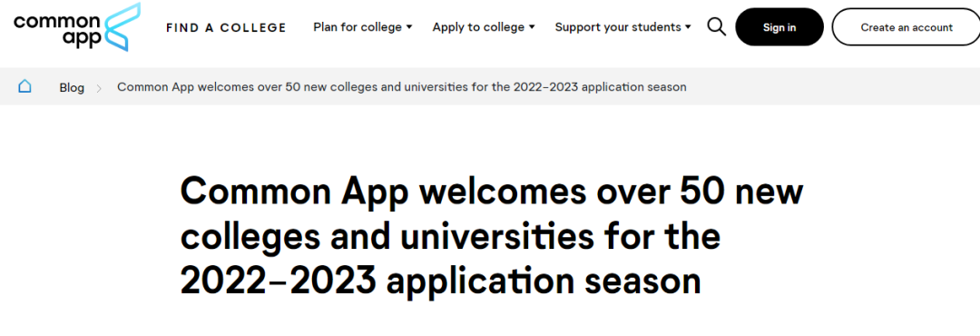Open the Blog breadcrumb link

[x=72, y=87]
